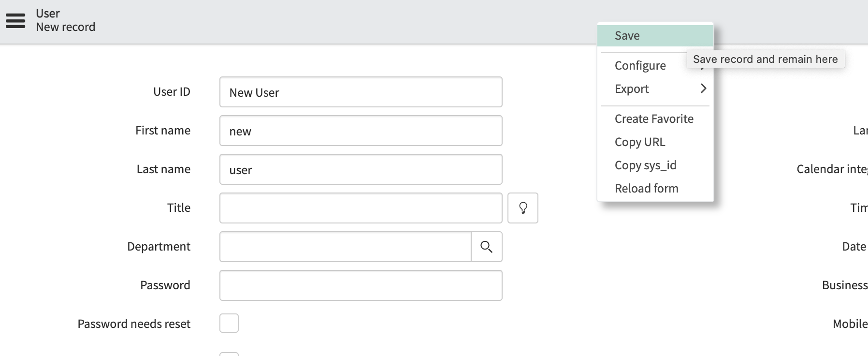The image size is (868, 356).
Task: Click the Title suggestion lightbulb icon
Action: click(523, 208)
